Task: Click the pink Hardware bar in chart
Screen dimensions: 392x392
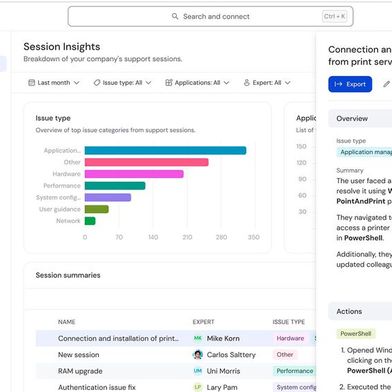Action: (134, 174)
